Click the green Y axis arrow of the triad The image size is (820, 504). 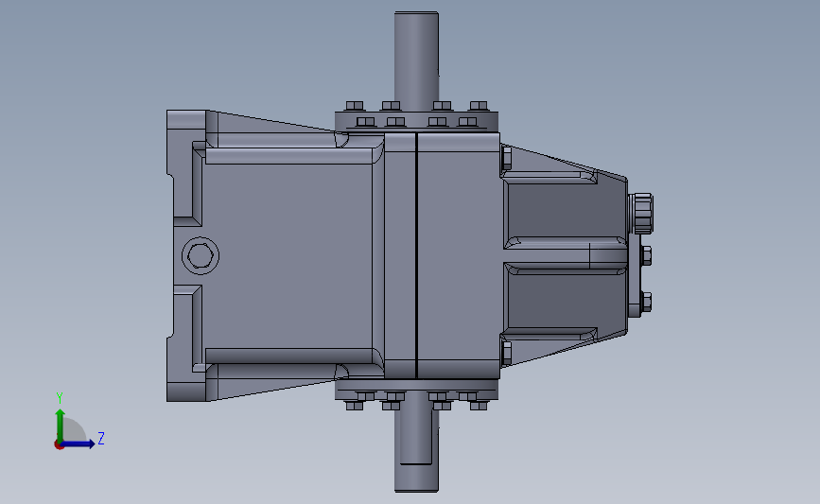[x=61, y=425]
